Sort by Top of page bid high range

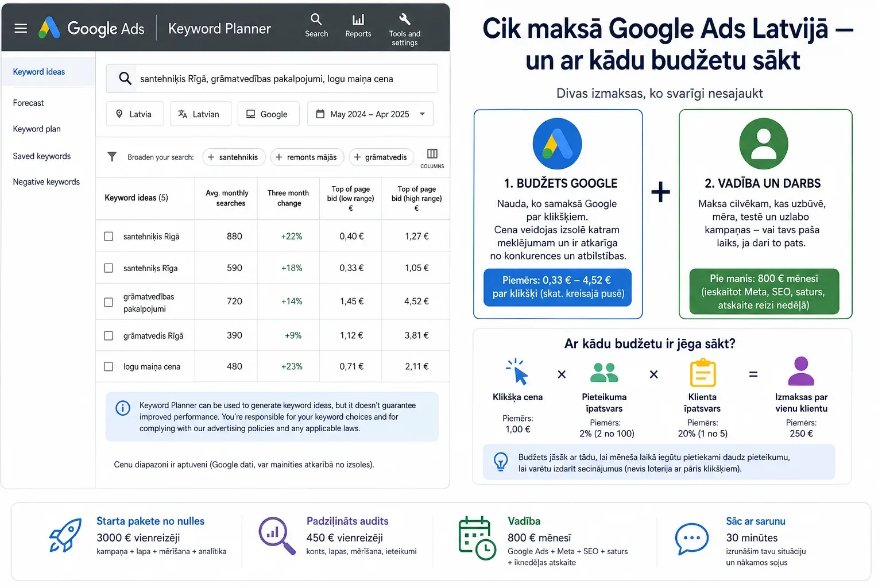click(x=417, y=198)
